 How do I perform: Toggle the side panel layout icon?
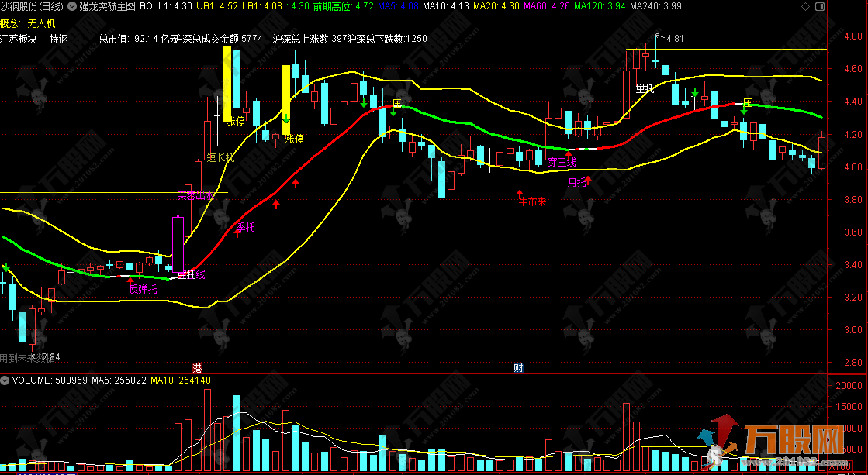[821, 7]
